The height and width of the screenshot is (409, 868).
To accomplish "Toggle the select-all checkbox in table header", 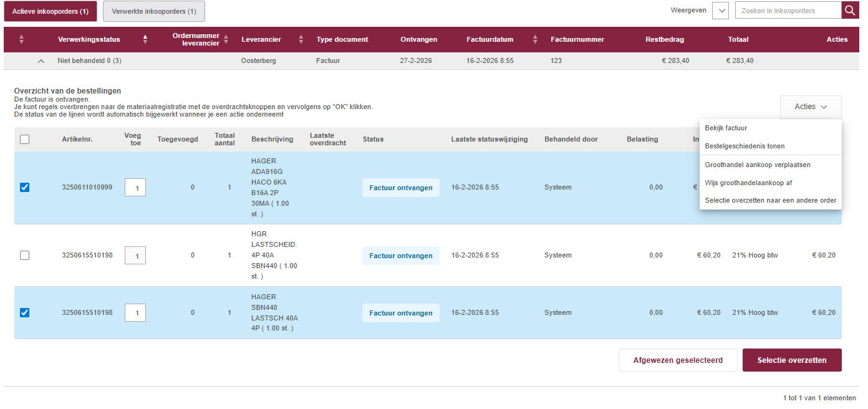I will (25, 140).
